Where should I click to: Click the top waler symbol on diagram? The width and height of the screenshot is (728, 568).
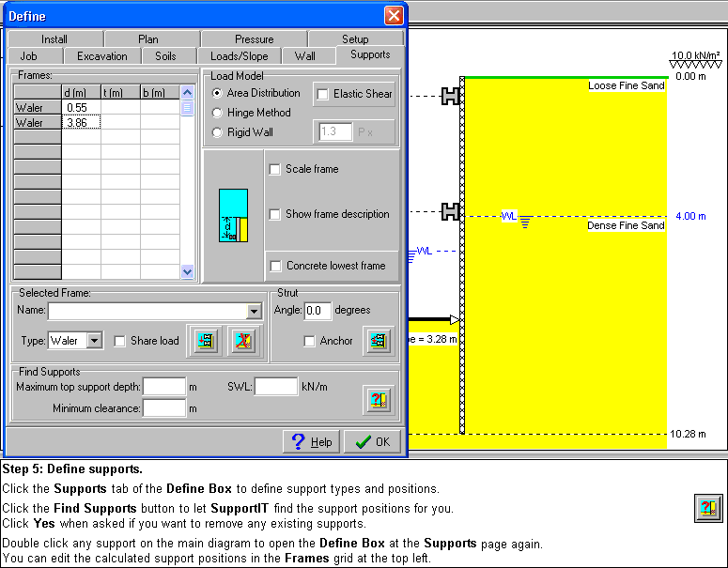(x=451, y=97)
